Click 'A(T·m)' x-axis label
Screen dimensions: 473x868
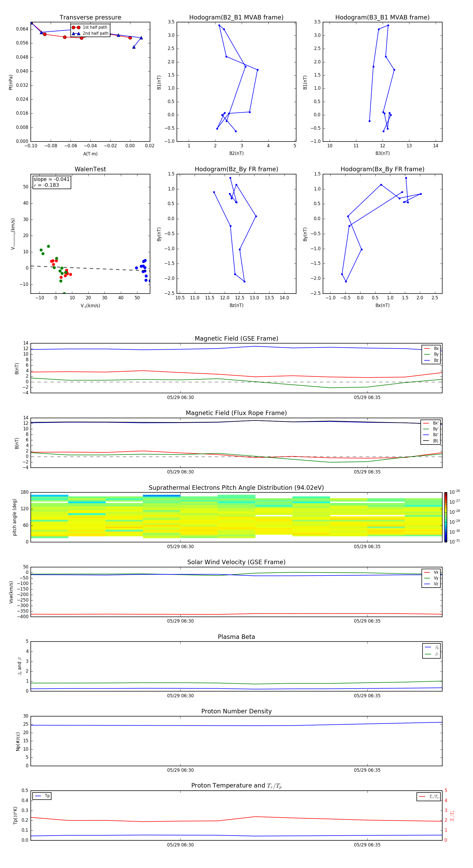pyautogui.click(x=90, y=154)
